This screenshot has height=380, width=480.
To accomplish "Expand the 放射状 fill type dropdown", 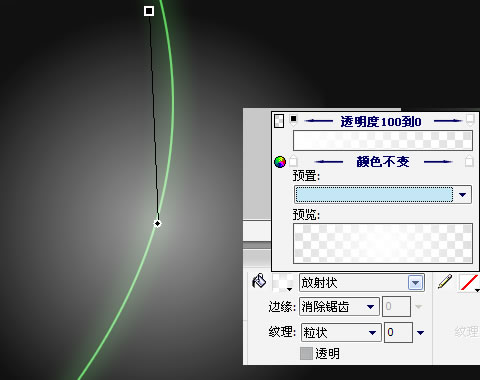I will [x=415, y=283].
